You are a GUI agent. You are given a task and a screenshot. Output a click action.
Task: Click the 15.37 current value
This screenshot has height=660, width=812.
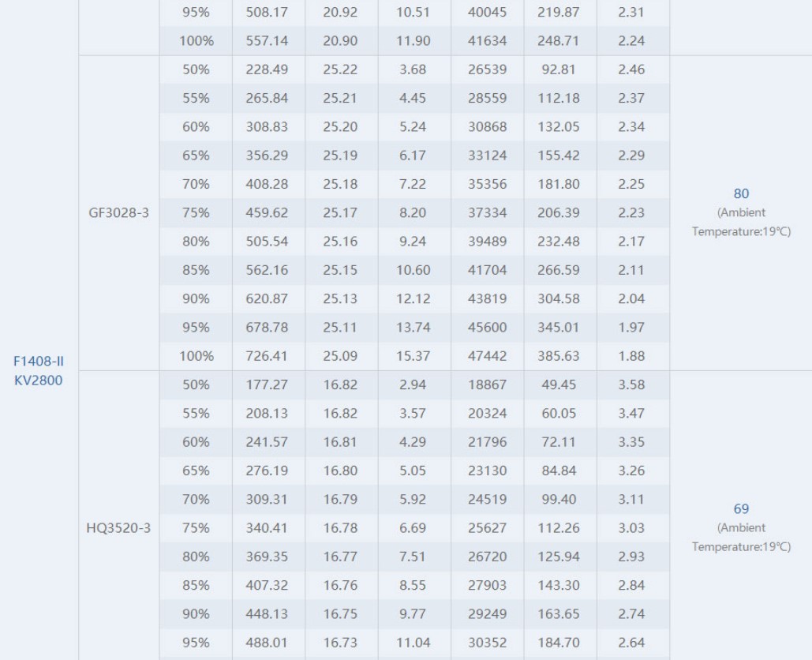pos(413,356)
